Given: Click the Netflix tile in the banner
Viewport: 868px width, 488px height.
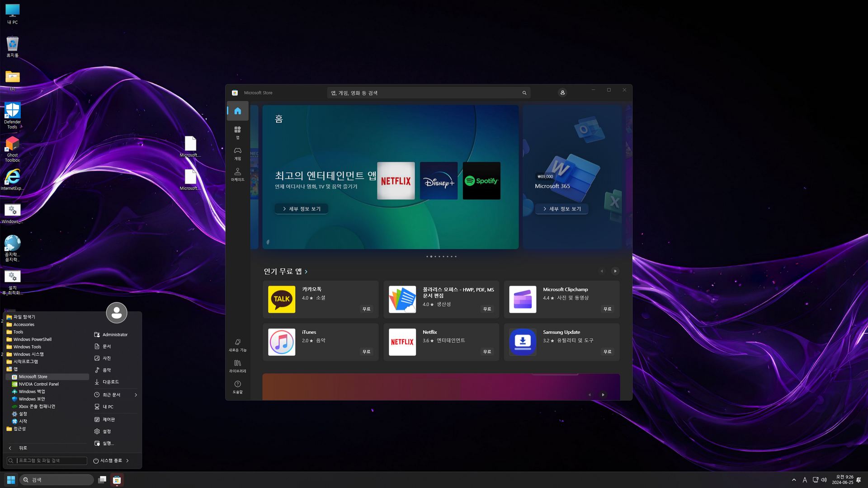Looking at the screenshot, I should coord(396,181).
